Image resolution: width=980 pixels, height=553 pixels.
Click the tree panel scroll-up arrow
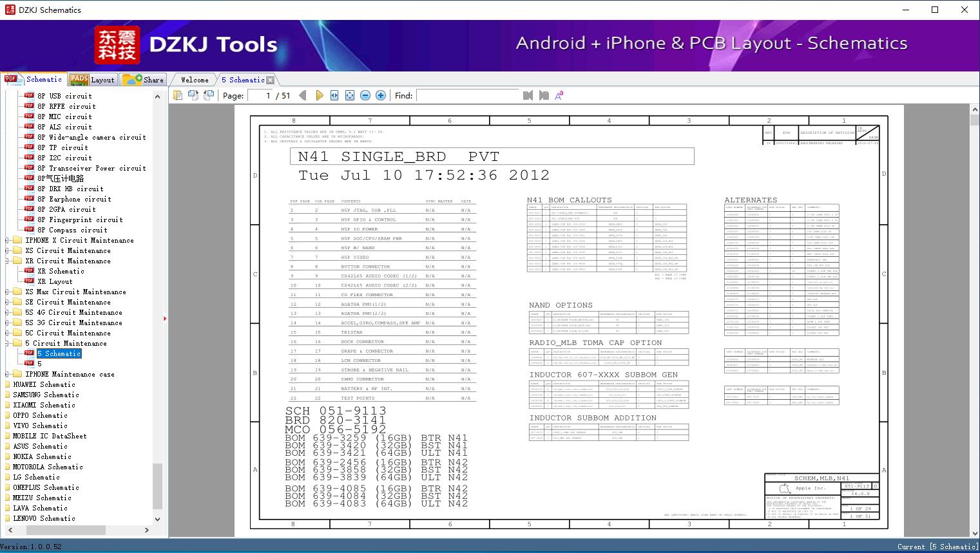tap(157, 96)
